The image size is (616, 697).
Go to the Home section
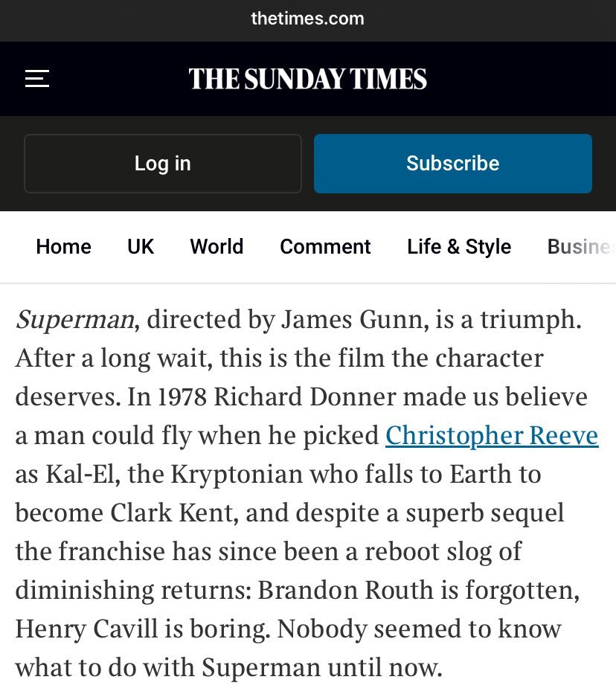[x=63, y=247]
